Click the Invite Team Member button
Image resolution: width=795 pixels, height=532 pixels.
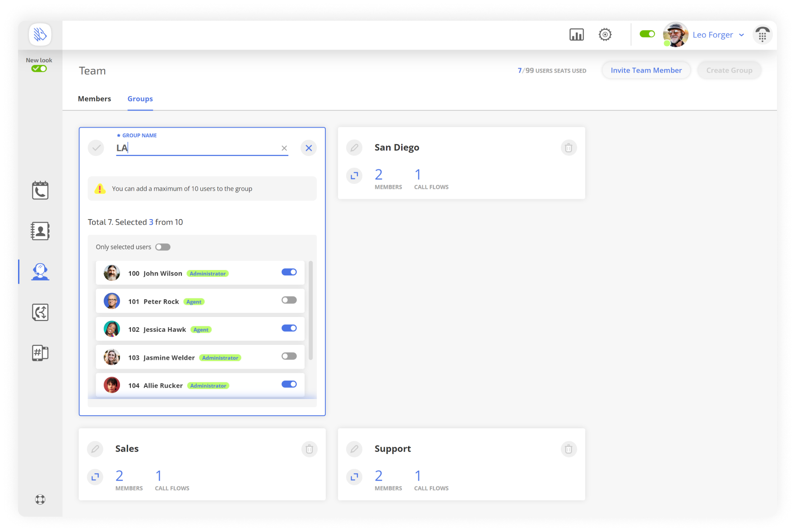click(646, 70)
